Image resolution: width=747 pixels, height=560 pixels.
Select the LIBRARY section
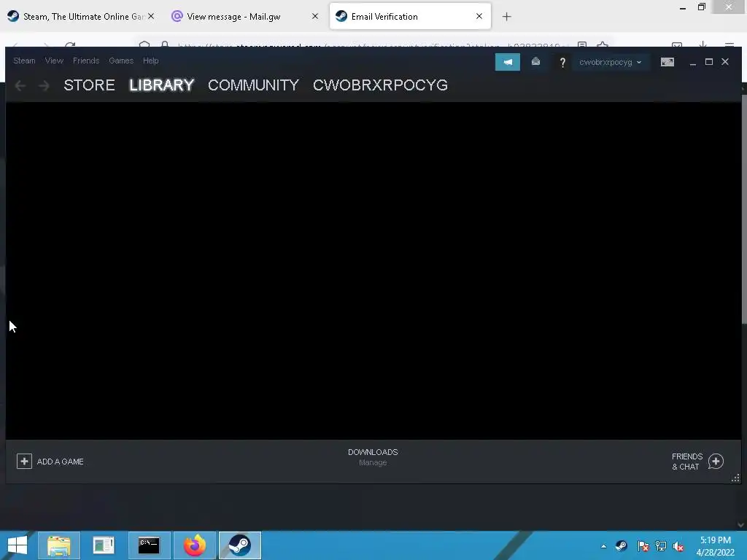161,85
